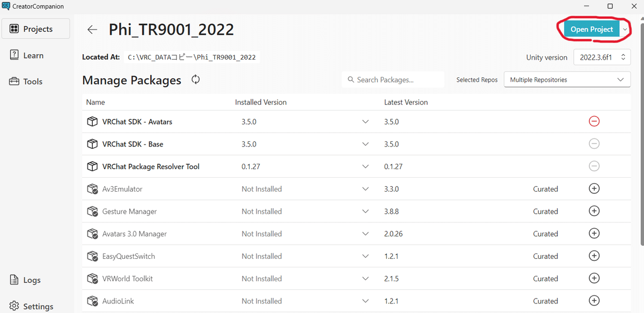
Task: Click the curated package icon for Avatars 3.0 Manager
Action: [x=92, y=234]
